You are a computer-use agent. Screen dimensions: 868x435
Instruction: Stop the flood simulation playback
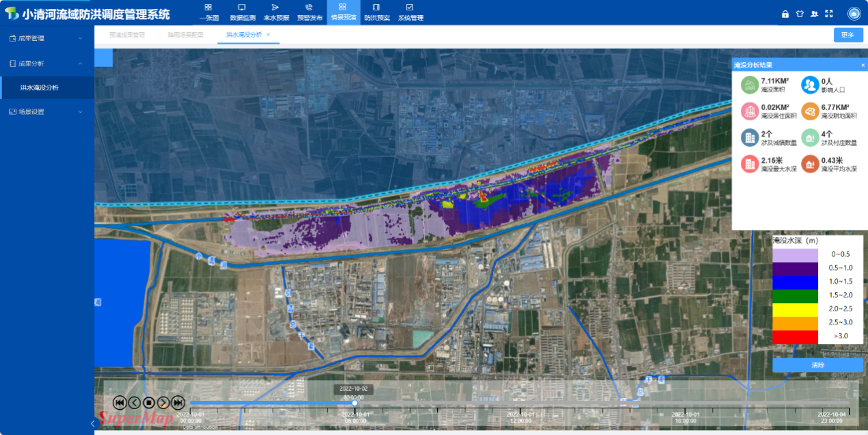[x=148, y=403]
